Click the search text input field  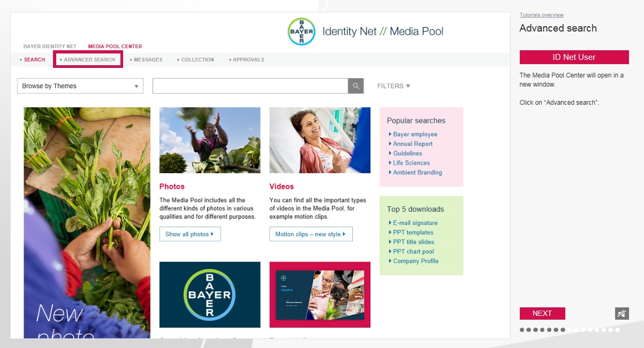click(251, 86)
